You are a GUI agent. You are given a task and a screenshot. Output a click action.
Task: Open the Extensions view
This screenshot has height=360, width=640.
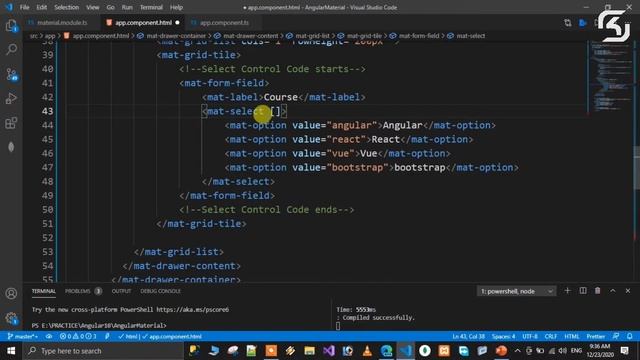click(11, 122)
